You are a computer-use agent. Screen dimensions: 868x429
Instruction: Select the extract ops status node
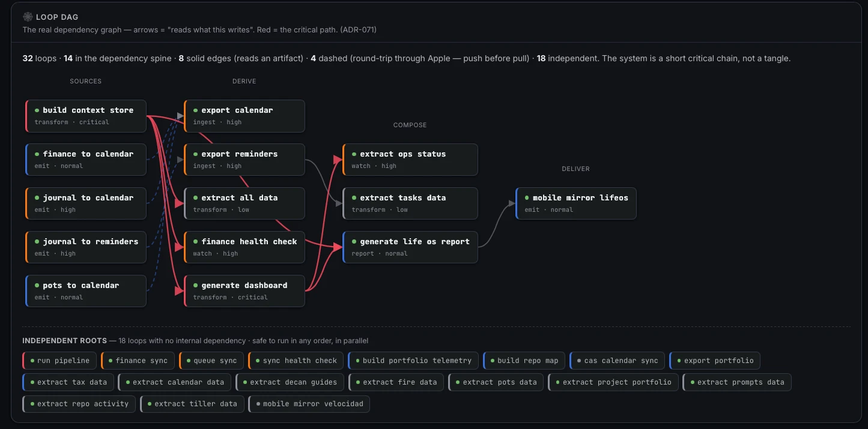410,160
